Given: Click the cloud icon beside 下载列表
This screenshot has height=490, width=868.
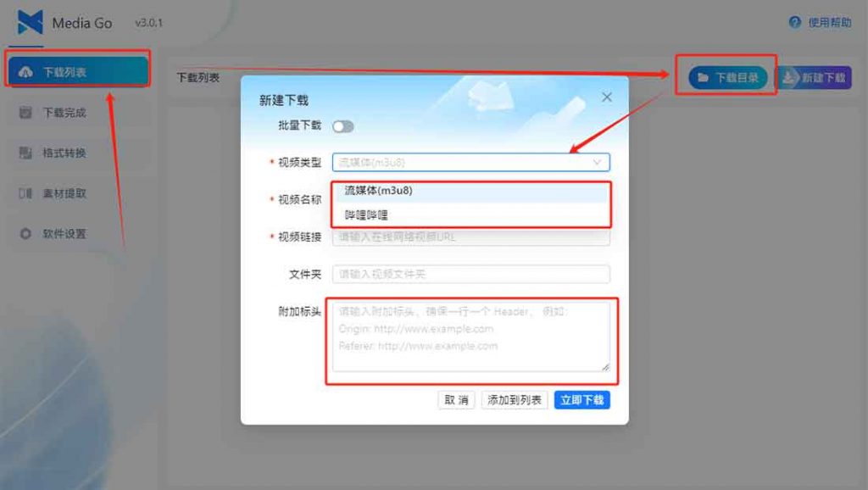Looking at the screenshot, I should [x=25, y=72].
